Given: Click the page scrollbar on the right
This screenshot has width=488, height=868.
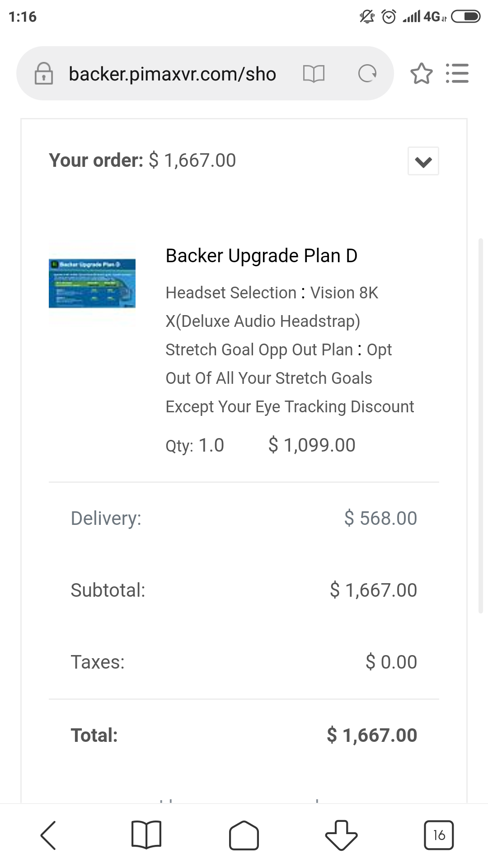Looking at the screenshot, I should click(x=481, y=425).
